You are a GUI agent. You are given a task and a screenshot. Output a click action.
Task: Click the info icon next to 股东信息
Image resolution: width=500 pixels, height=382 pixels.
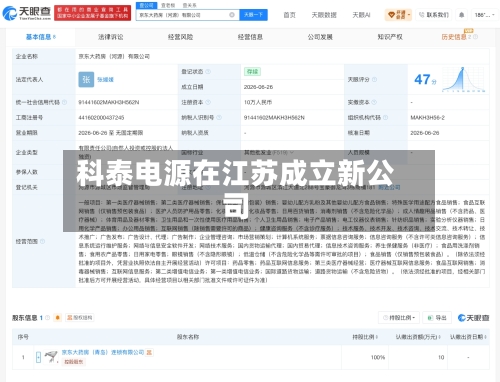[47, 318]
